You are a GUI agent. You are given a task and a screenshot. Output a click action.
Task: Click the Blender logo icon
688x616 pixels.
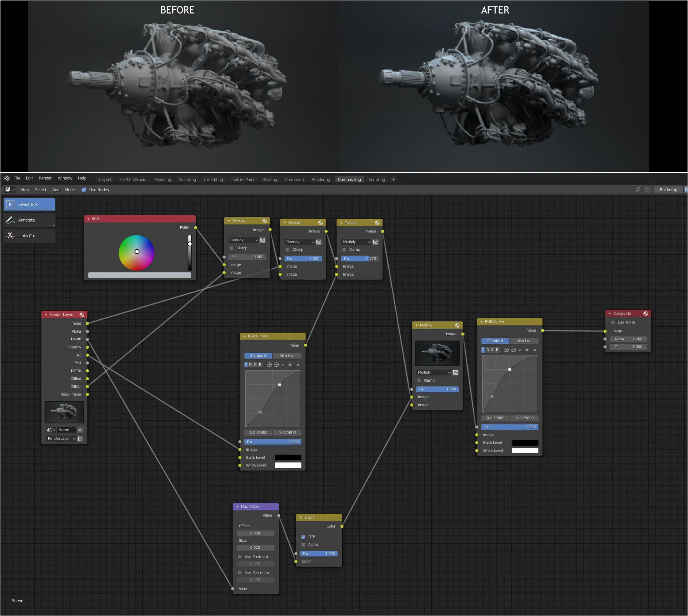[x=7, y=178]
